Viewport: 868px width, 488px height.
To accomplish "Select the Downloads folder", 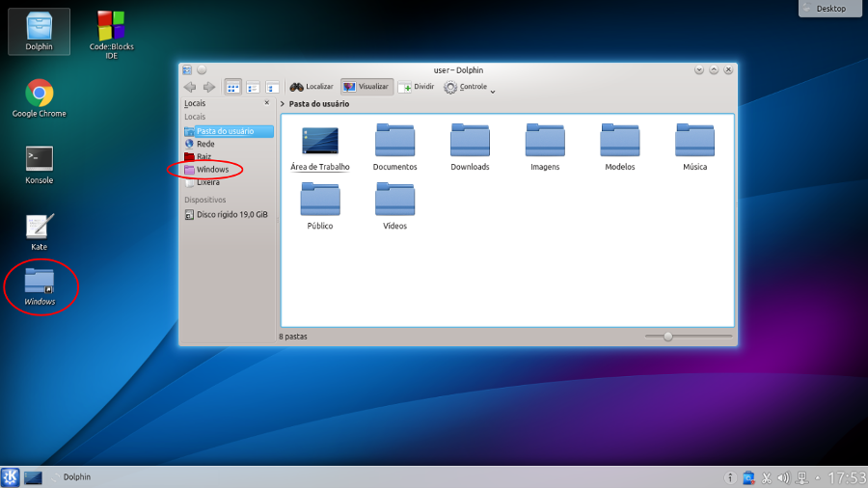I will (x=470, y=148).
